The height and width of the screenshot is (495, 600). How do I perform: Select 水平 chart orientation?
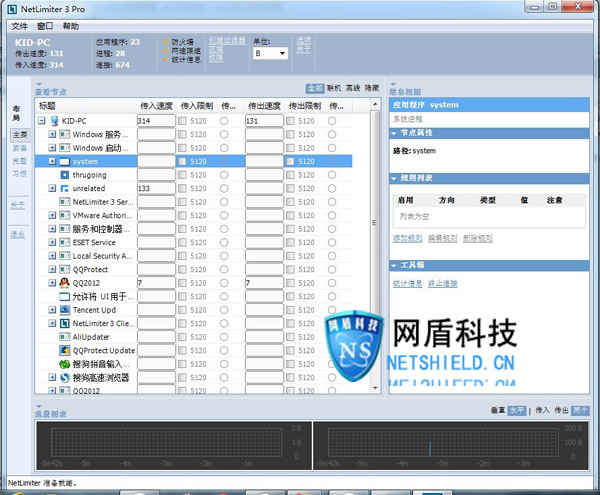pos(517,410)
